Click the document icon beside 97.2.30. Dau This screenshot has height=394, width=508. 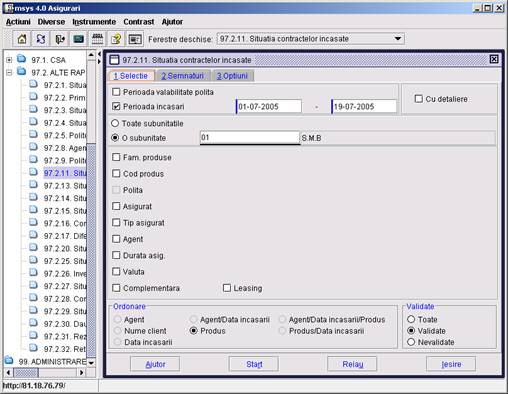(x=33, y=323)
